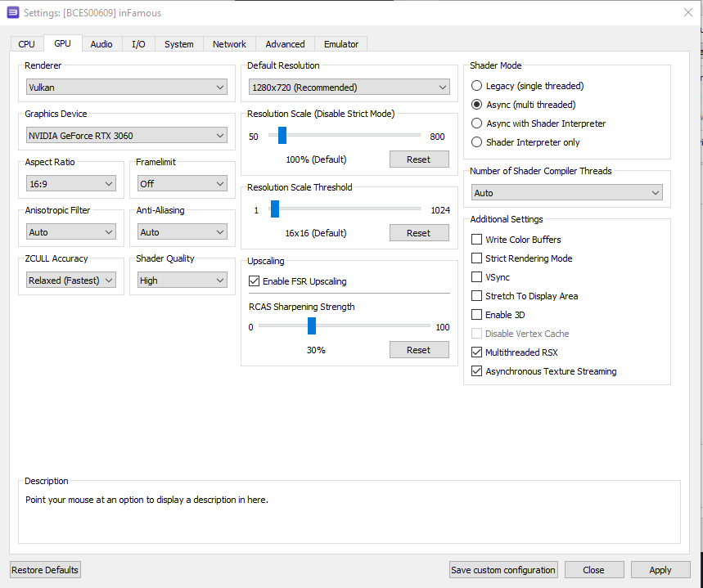Open the ZCULL Accuracy dropdown

(x=71, y=281)
